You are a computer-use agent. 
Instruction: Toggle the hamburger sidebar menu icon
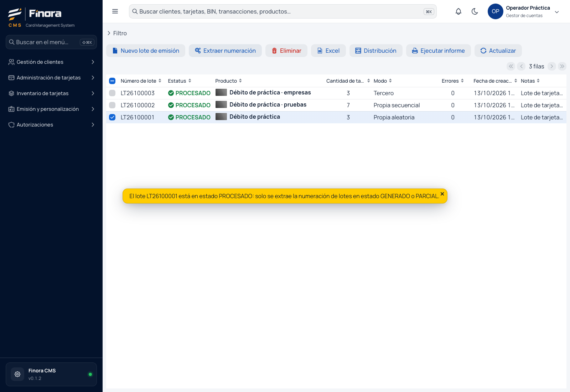point(115,11)
